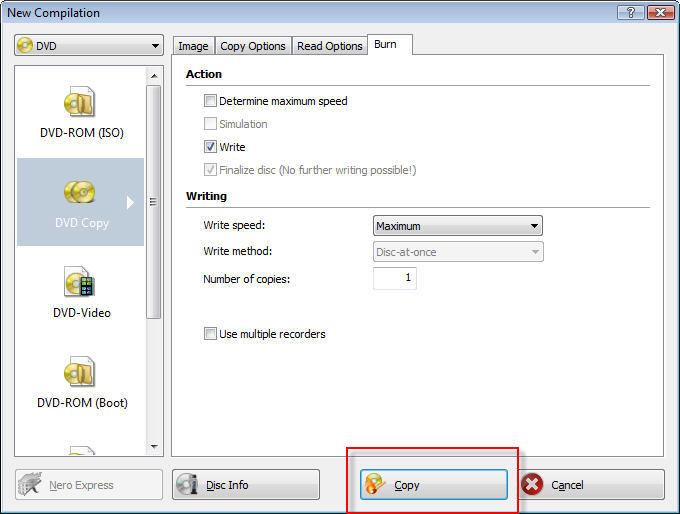Select the DVD-ROM (ISO) compilation icon
The width and height of the screenshot is (680, 514).
[x=80, y=102]
